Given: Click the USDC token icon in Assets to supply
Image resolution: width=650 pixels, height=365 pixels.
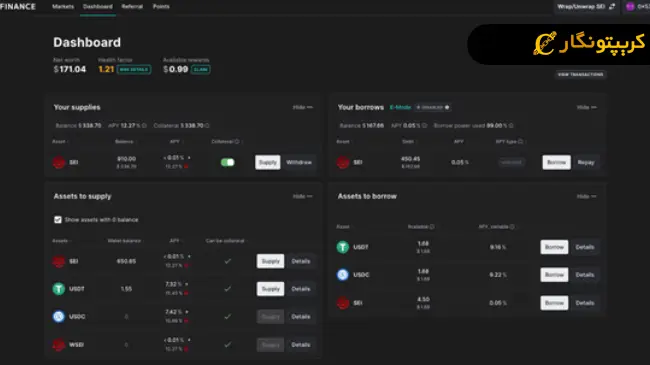Looking at the screenshot, I should tap(59, 316).
